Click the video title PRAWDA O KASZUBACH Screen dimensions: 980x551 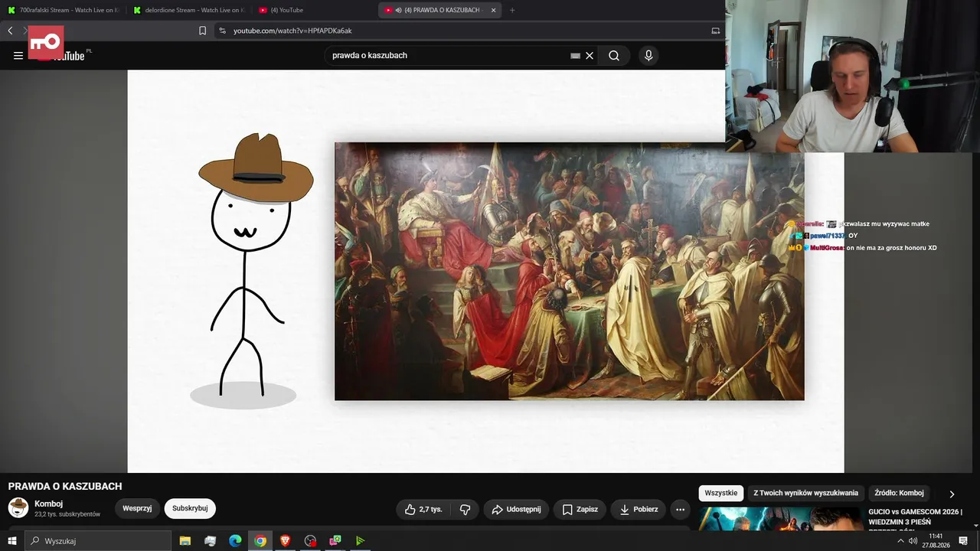pyautogui.click(x=65, y=487)
